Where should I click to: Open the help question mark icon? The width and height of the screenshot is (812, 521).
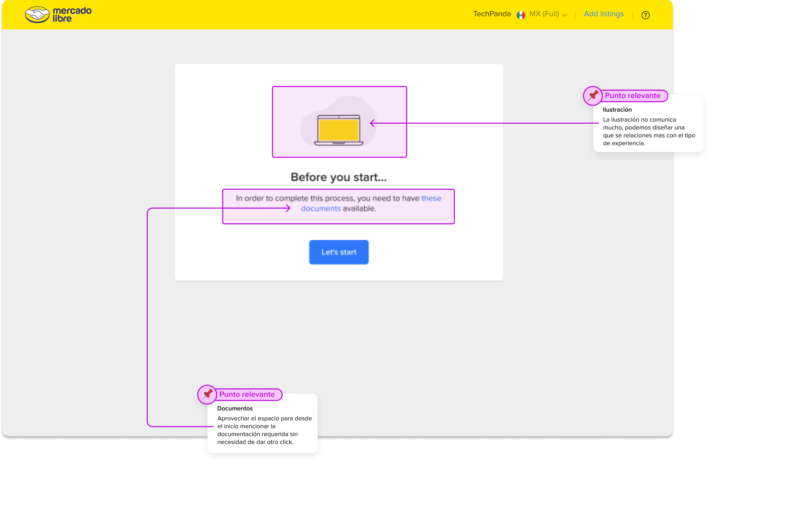pos(646,15)
